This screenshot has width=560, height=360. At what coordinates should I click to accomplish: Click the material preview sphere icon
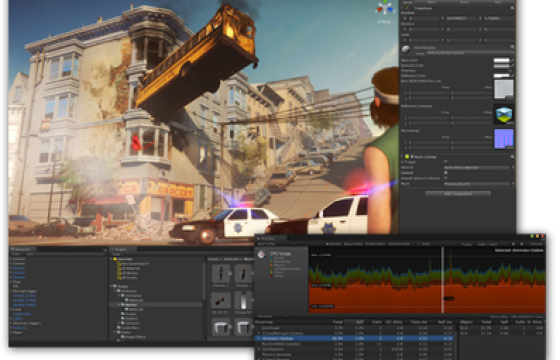pos(406,49)
